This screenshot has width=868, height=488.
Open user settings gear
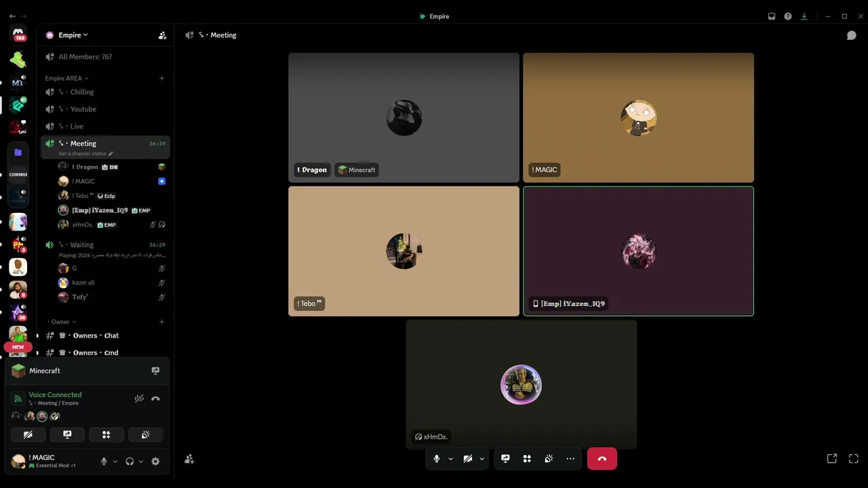click(155, 462)
